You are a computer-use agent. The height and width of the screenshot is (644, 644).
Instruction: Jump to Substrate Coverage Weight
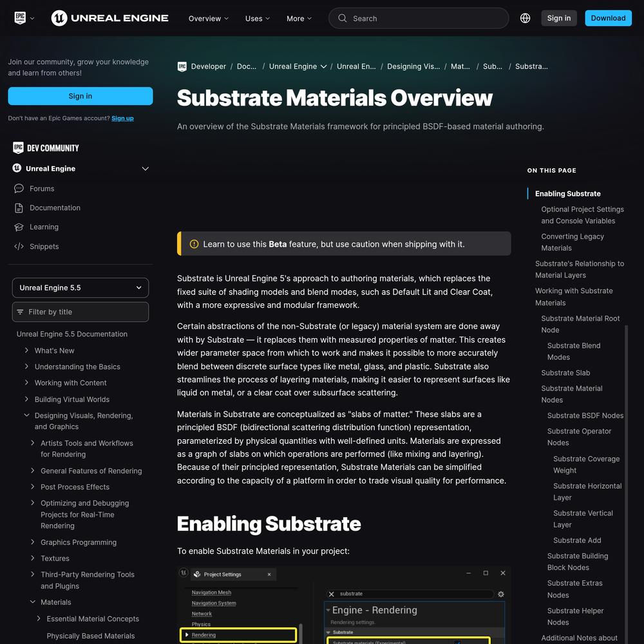(x=586, y=464)
